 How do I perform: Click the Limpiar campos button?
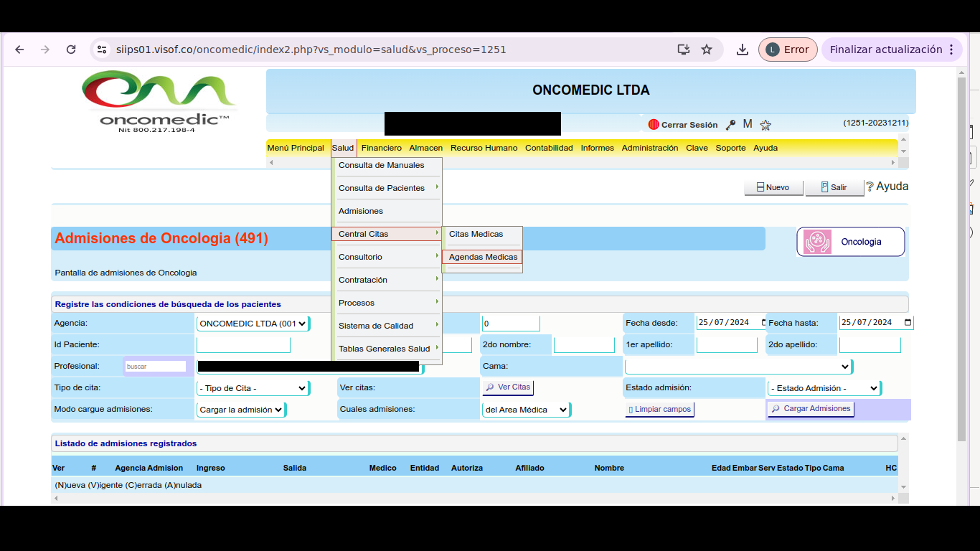659,410
